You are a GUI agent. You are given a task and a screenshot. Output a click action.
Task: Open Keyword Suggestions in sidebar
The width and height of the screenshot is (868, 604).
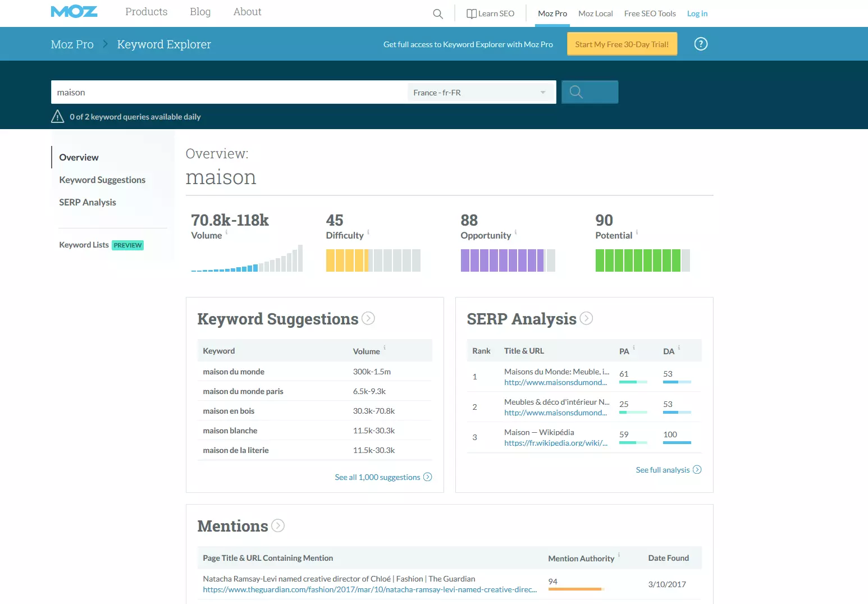tap(102, 180)
